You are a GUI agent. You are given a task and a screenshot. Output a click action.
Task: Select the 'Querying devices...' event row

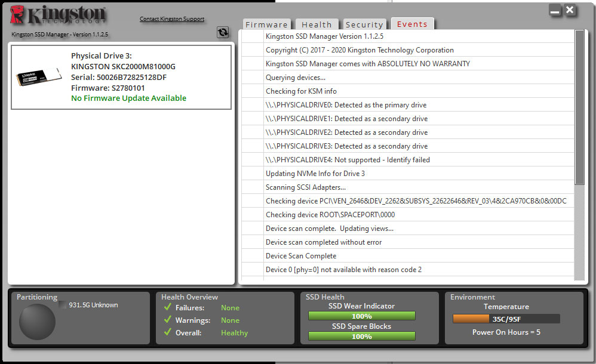pos(408,77)
